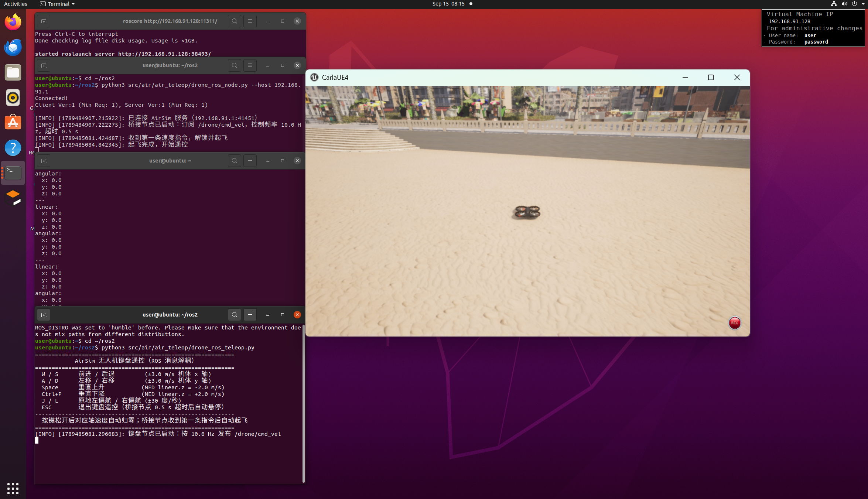Open the power icon in top bar
This screenshot has width=868, height=499.
[854, 4]
